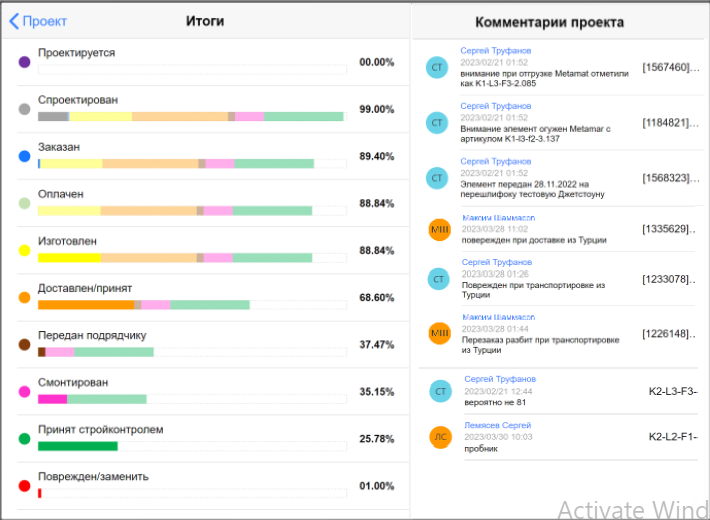Open comment about K1-L3-F3-2.085 shipment
This screenshot has height=520, width=710.
click(x=544, y=78)
